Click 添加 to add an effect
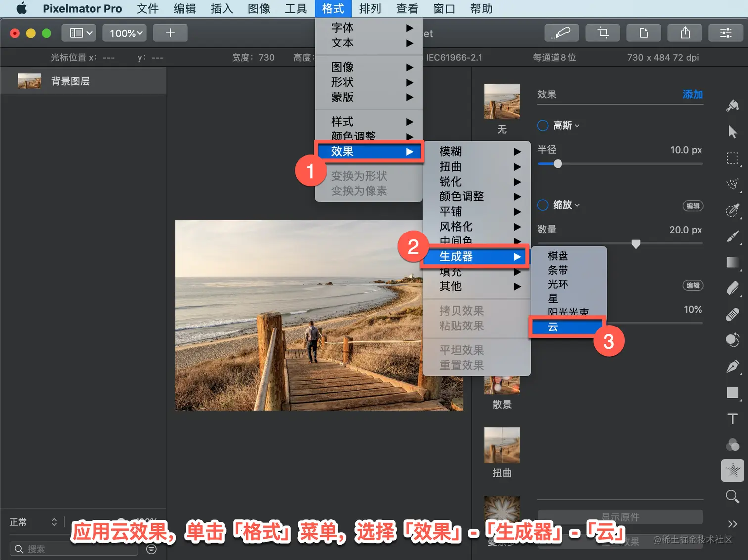 [693, 94]
